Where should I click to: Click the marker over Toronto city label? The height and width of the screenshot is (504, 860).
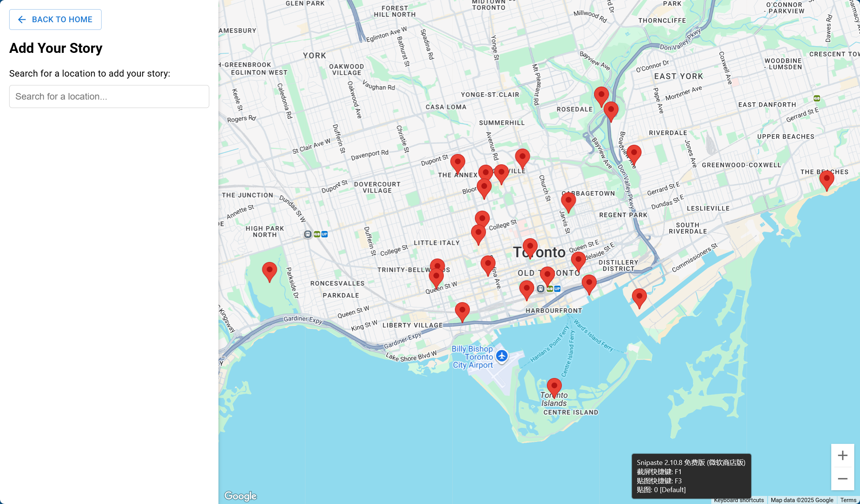coord(530,247)
